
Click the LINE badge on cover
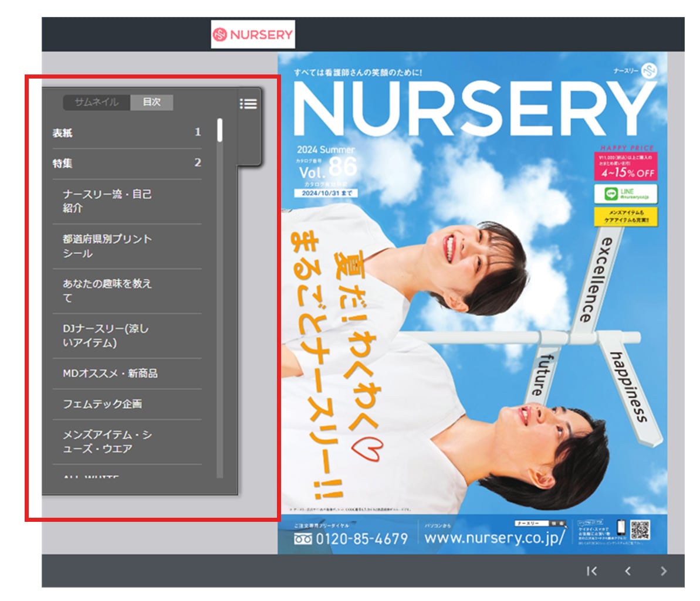tap(625, 193)
